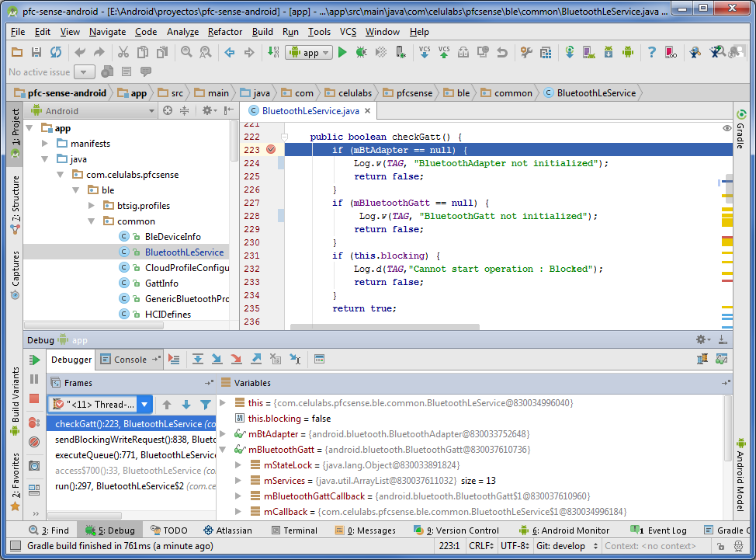Viewport: 756px width, 560px height.
Task: Click Show Execution Point icon
Action: click(174, 359)
